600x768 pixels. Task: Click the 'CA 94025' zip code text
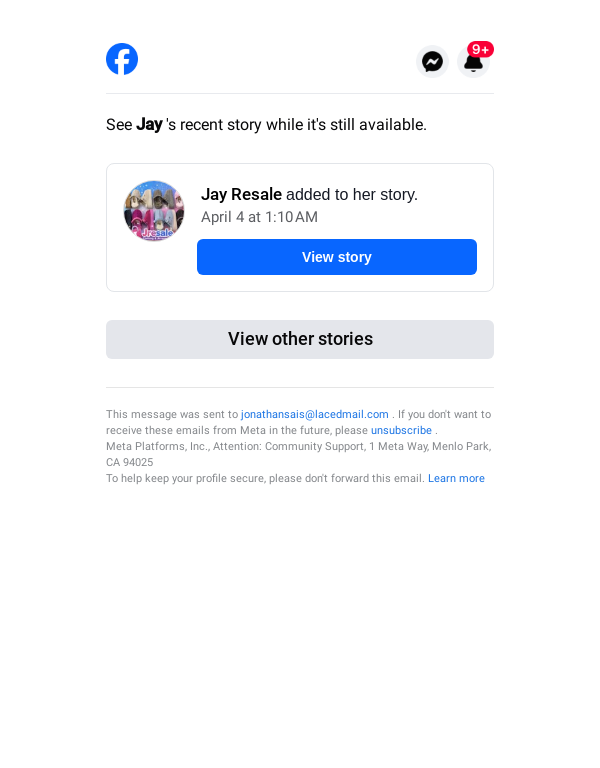(130, 462)
